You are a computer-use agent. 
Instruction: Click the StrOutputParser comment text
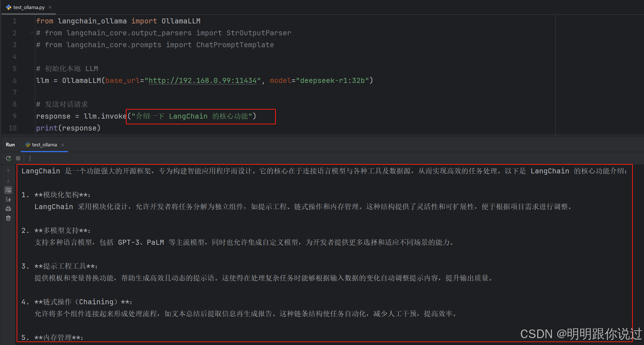(259, 33)
